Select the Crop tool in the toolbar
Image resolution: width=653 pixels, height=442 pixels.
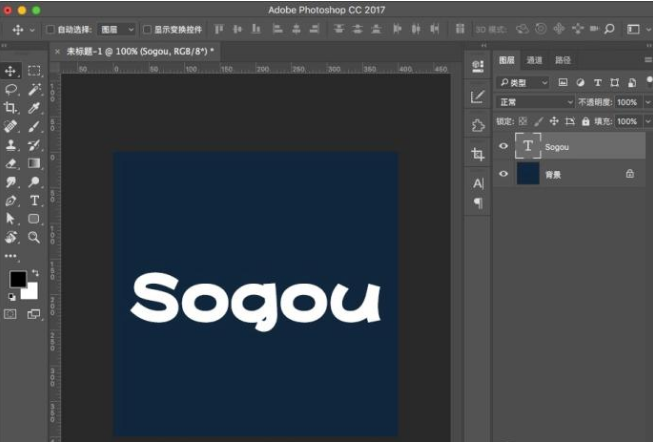click(11, 108)
